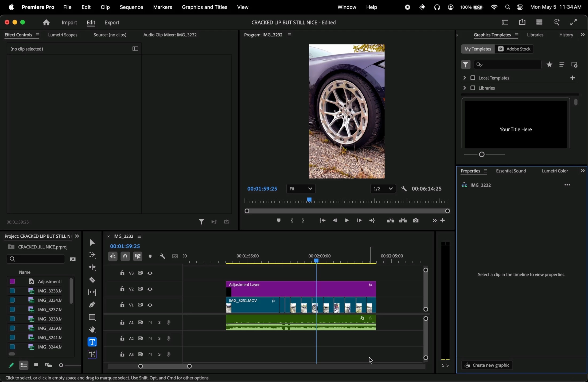
Task: Check the Local Templates checkbox
Action: pyautogui.click(x=473, y=78)
